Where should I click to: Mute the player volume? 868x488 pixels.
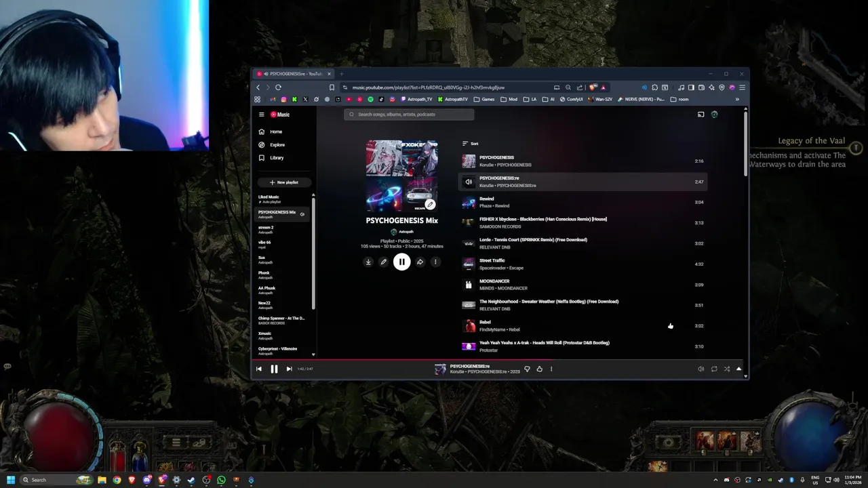tap(701, 369)
